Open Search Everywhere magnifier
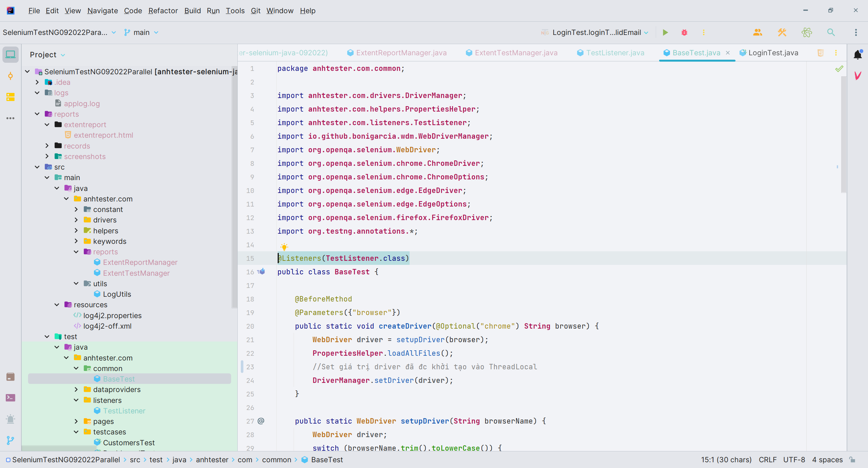This screenshot has width=868, height=468. point(831,33)
